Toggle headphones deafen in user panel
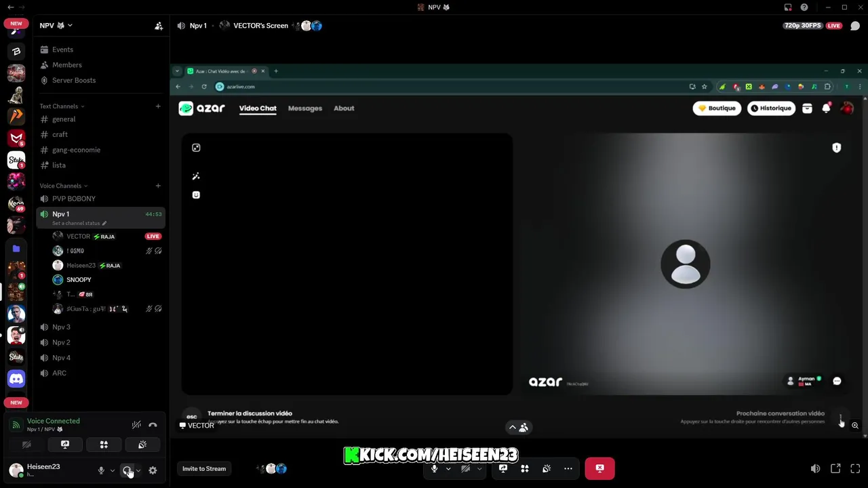Image resolution: width=868 pixels, height=488 pixels. coord(127,470)
